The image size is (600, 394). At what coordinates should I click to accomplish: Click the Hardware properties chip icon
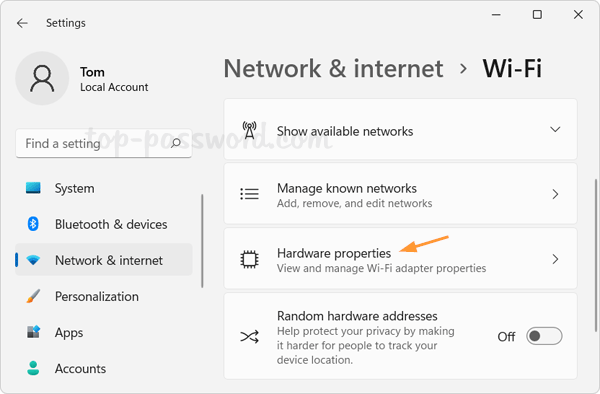tap(249, 260)
